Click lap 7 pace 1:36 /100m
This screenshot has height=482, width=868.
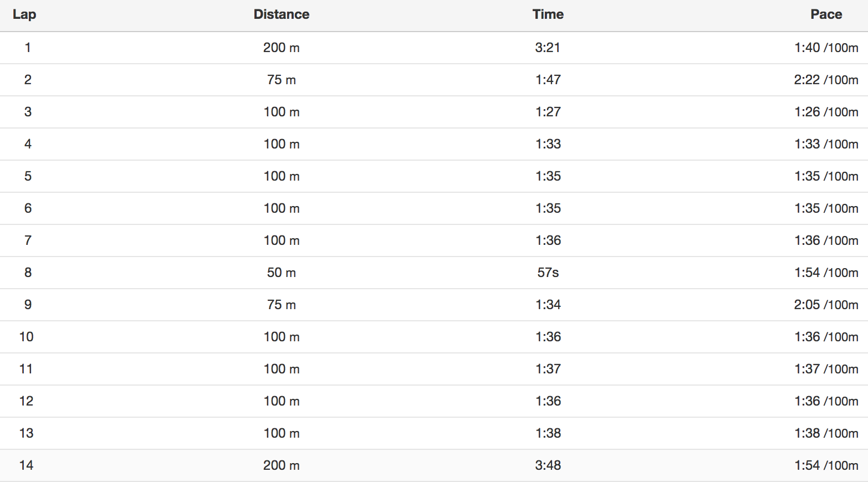coord(826,240)
